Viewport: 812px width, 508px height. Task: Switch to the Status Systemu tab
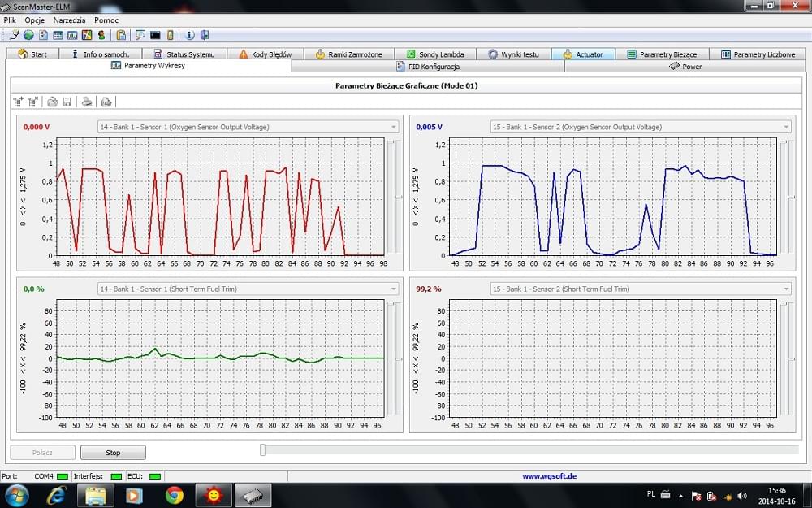coord(185,54)
